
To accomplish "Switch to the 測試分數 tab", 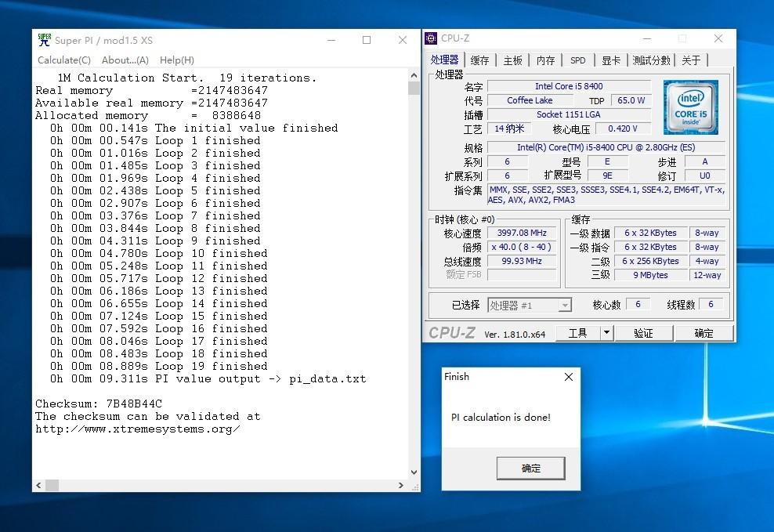I will (651, 60).
